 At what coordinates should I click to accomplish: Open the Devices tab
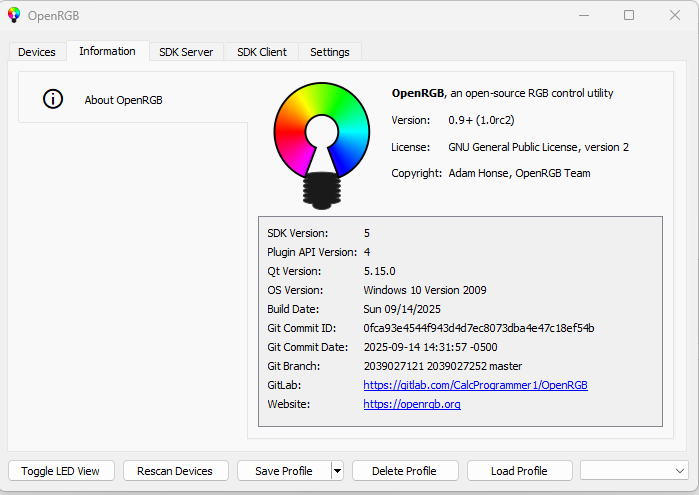pos(37,52)
